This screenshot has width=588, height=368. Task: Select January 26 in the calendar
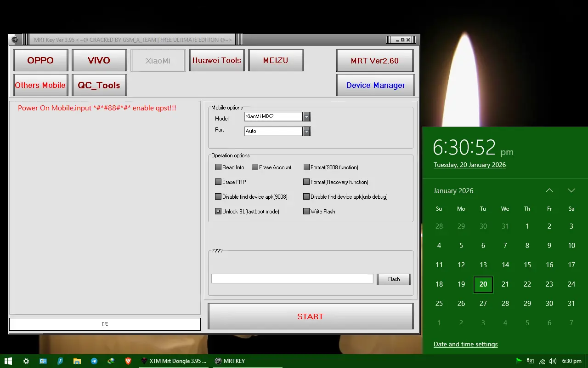coord(461,304)
